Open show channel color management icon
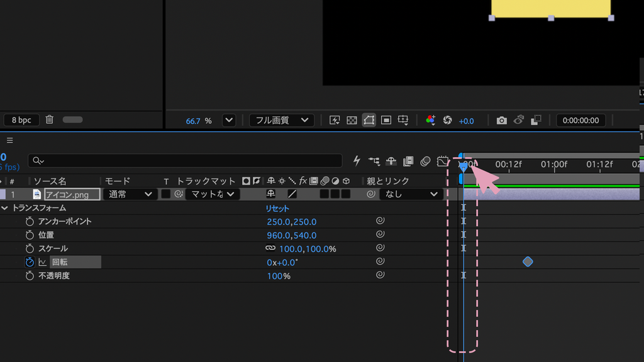The height and width of the screenshot is (362, 644). coord(430,120)
